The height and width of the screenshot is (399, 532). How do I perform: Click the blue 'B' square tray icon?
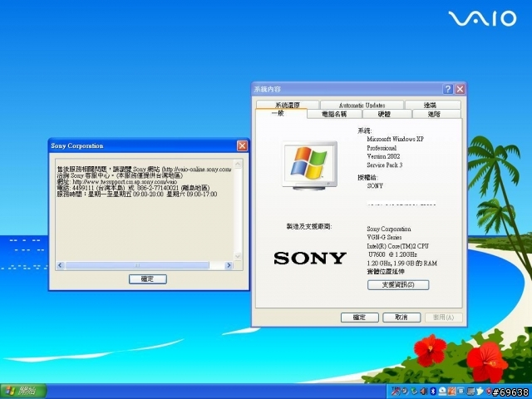(x=461, y=391)
